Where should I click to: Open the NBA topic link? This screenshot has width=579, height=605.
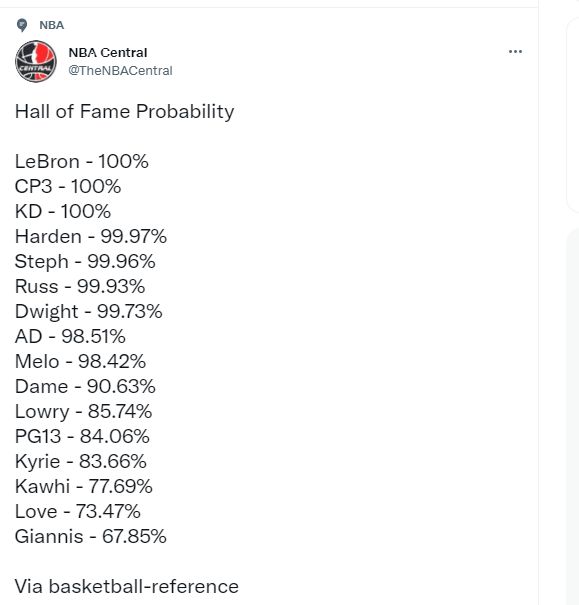[x=52, y=25]
